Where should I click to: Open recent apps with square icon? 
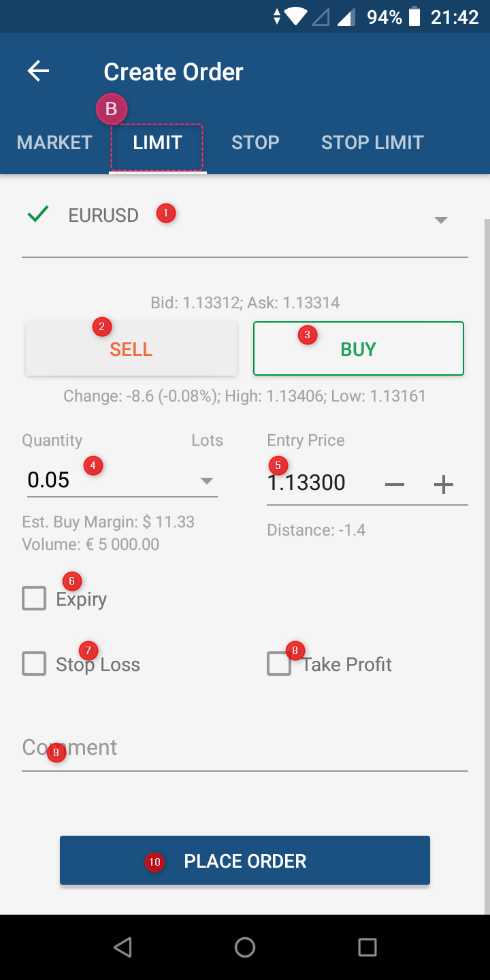(367, 947)
